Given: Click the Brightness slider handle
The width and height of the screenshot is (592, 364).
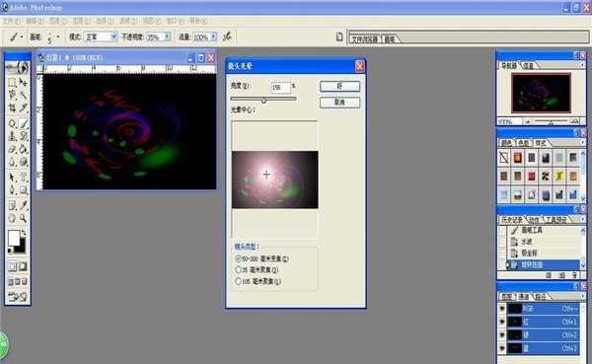Looking at the screenshot, I should [263, 100].
